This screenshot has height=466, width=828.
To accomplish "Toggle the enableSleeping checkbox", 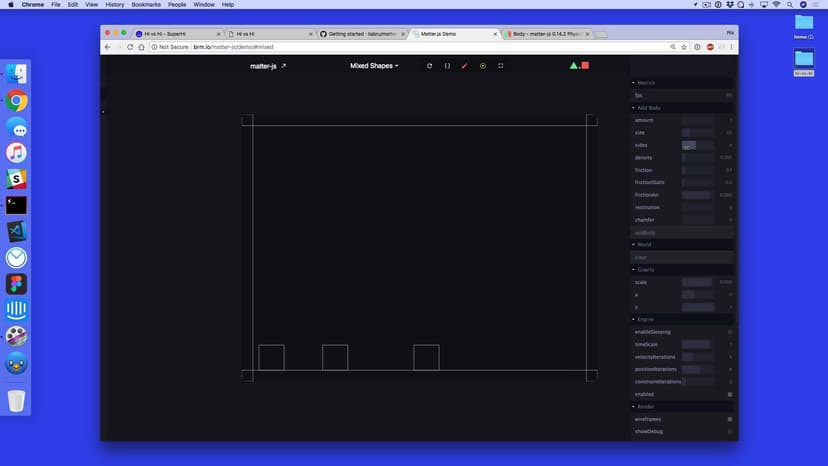I will pyautogui.click(x=730, y=332).
